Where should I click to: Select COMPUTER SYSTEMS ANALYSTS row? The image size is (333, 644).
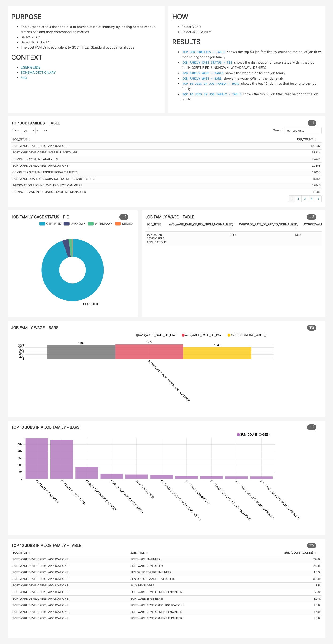click(x=166, y=159)
